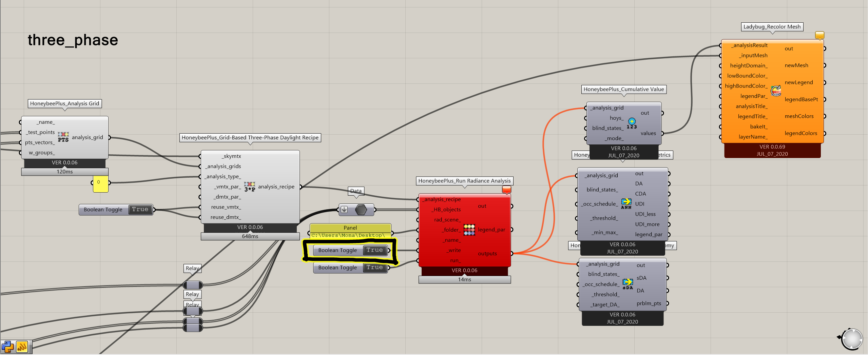Click the yellow panel showing value 0

coord(100,184)
